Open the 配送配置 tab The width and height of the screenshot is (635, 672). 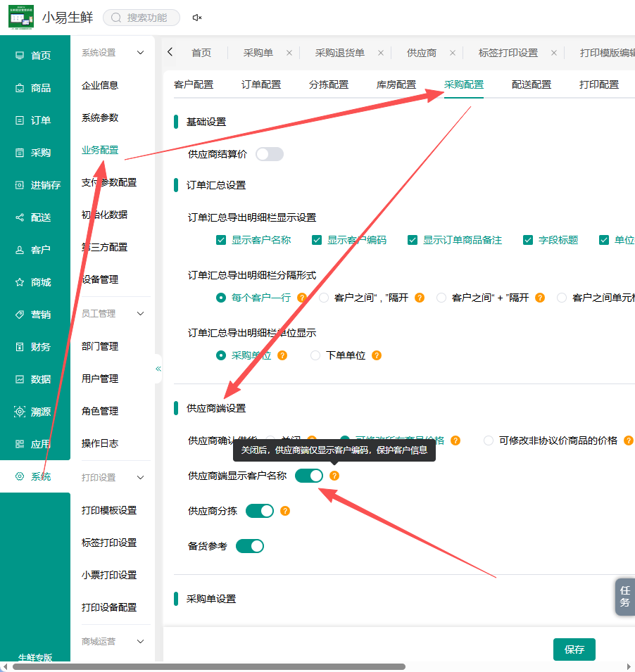click(532, 84)
